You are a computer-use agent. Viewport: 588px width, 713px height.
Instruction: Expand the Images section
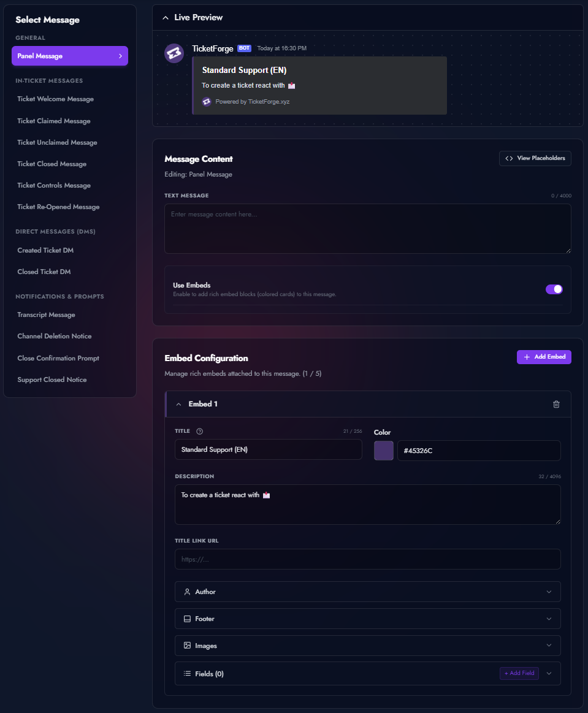tap(549, 646)
